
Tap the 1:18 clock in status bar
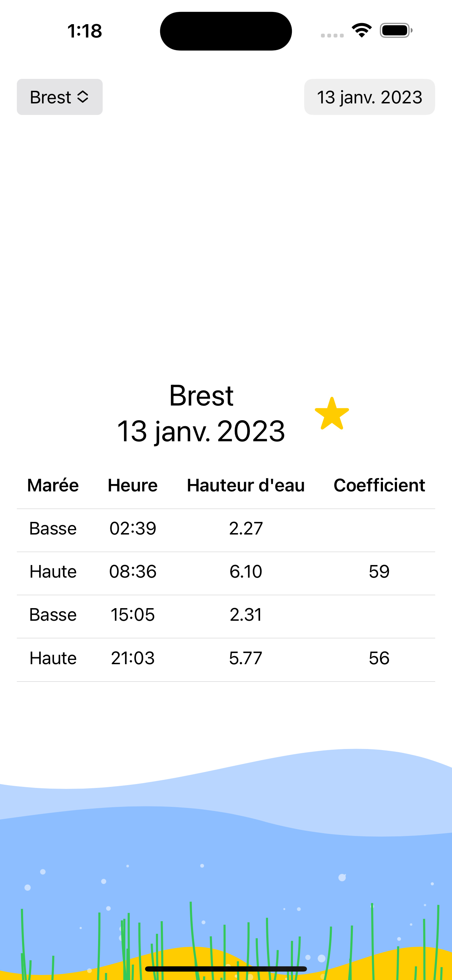[x=84, y=31]
